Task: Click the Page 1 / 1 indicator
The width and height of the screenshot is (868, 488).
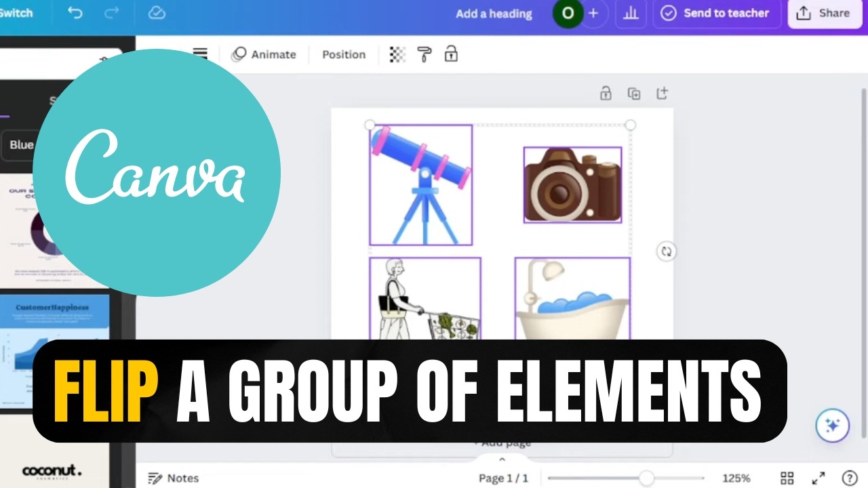Action: (x=503, y=478)
